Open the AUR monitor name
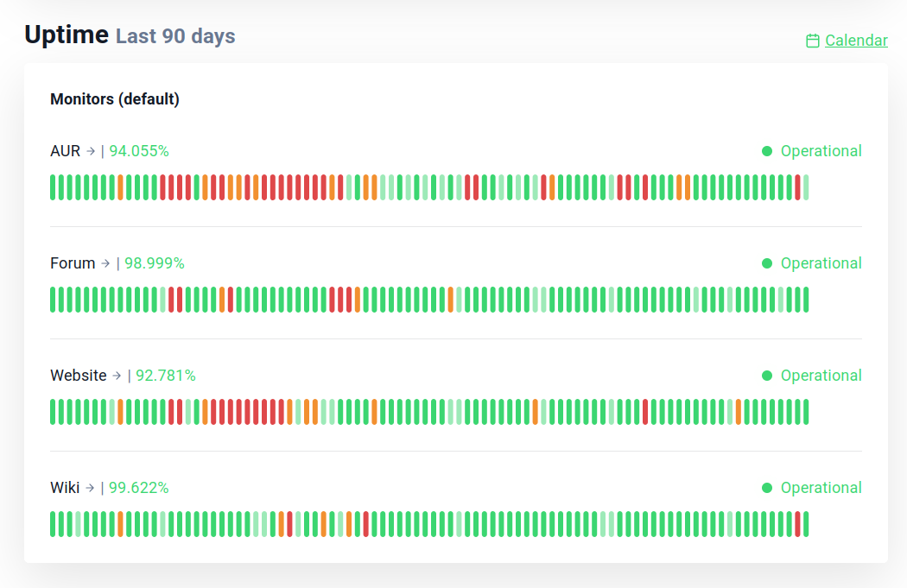907x588 pixels. point(65,151)
